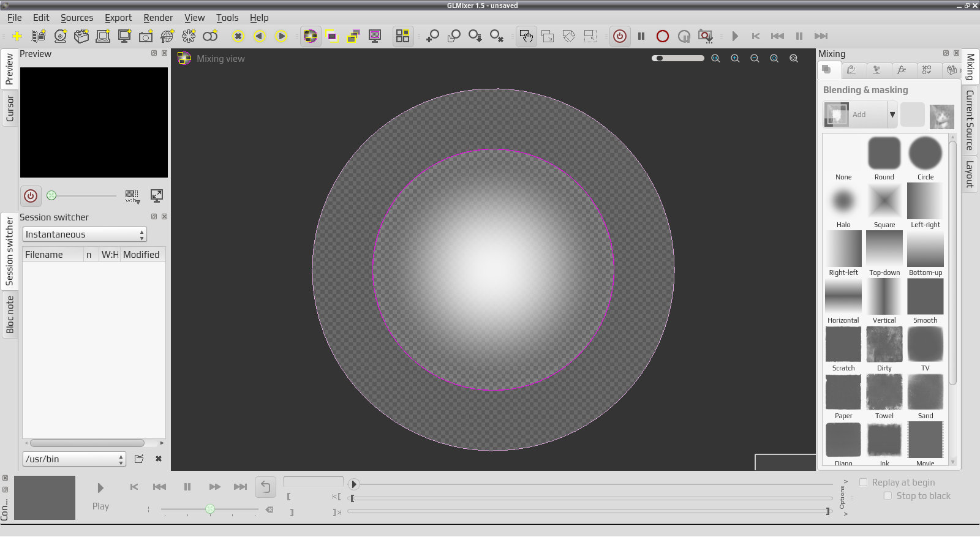Open folder icon next to /usr/bin
The width and height of the screenshot is (980, 537).
tap(139, 459)
